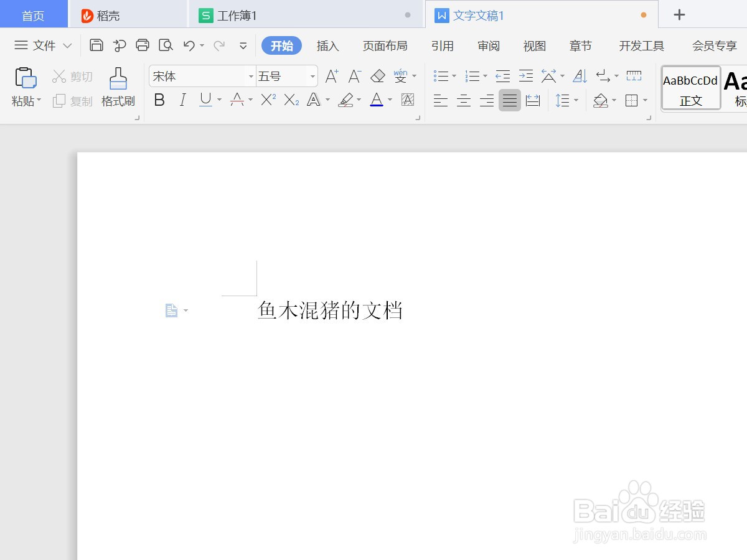
Task: Activate the 格式刷 format painter tool
Action: coord(118,87)
